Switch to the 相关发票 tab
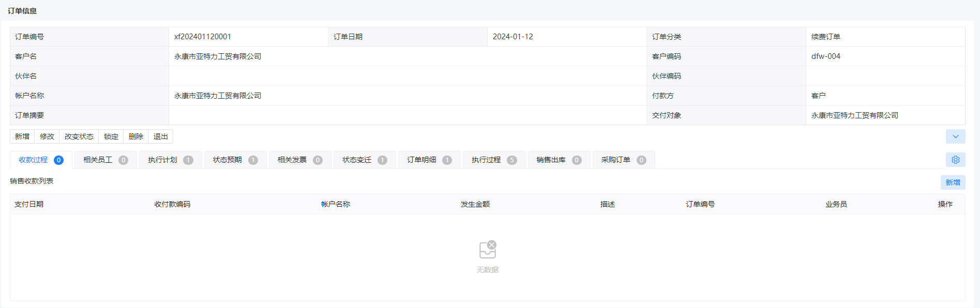The width and height of the screenshot is (980, 308). [x=300, y=160]
